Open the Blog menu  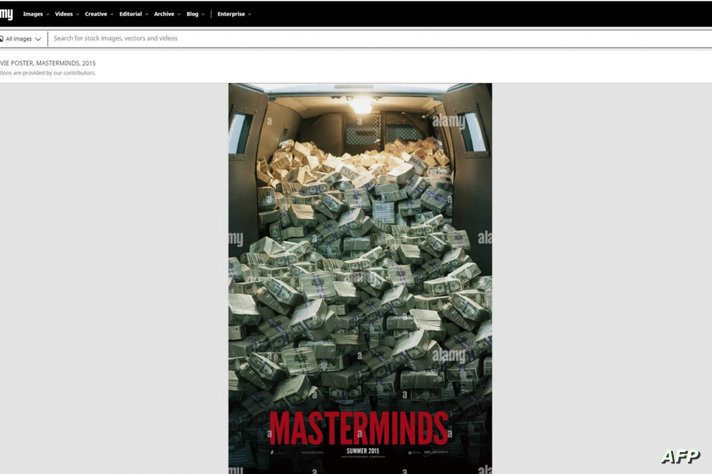pyautogui.click(x=195, y=14)
